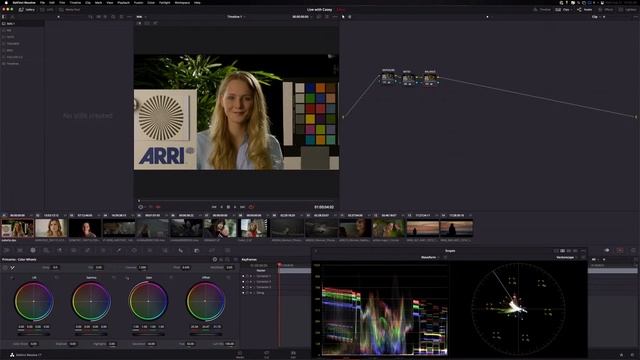Open the Tracker palette
The image size is (640, 360).
point(150,250)
